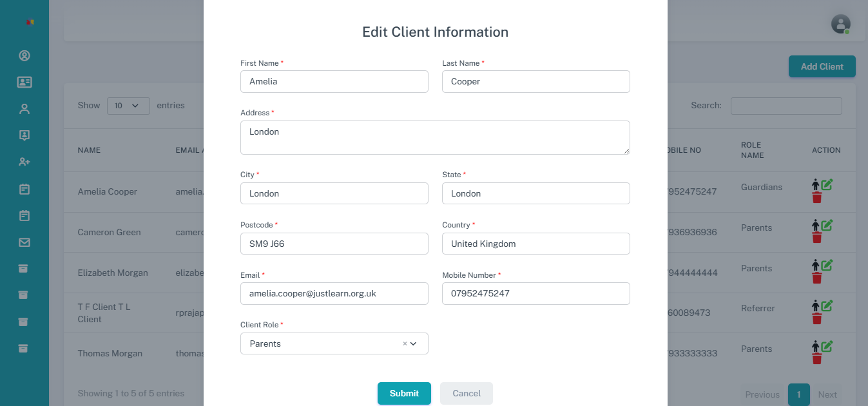The height and width of the screenshot is (406, 868).
Task: Click the user-circle icon in the sidebar
Action: click(24, 55)
